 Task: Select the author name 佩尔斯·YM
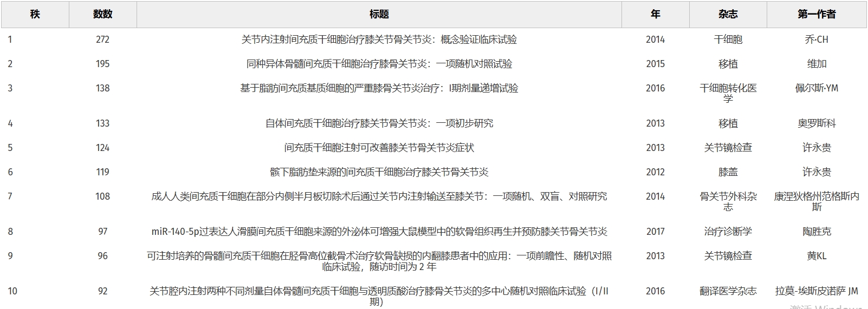817,88
